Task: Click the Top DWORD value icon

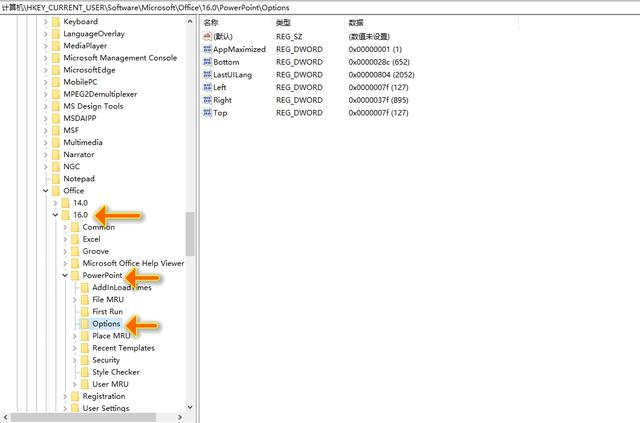Action: pyautogui.click(x=207, y=113)
